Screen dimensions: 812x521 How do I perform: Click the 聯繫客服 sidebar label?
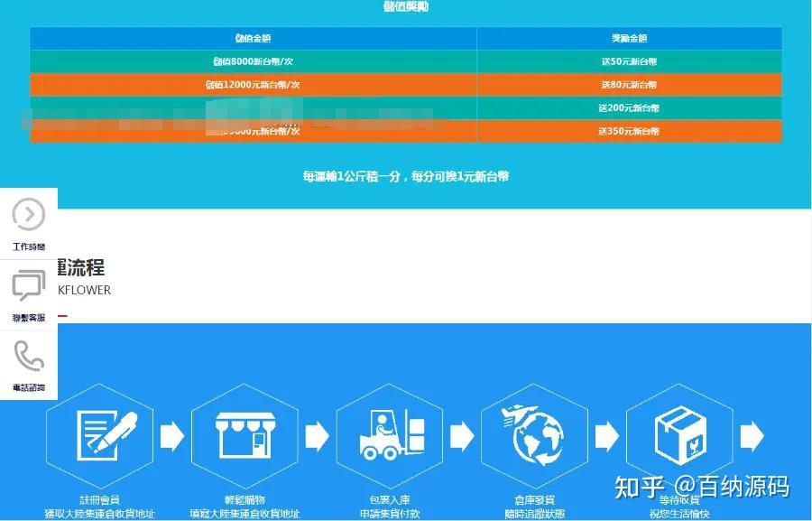(29, 318)
